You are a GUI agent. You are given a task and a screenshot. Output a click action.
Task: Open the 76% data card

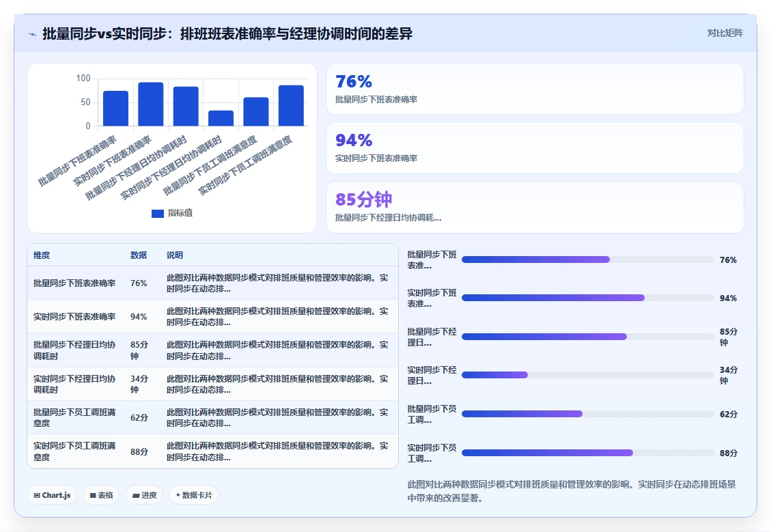(x=535, y=89)
